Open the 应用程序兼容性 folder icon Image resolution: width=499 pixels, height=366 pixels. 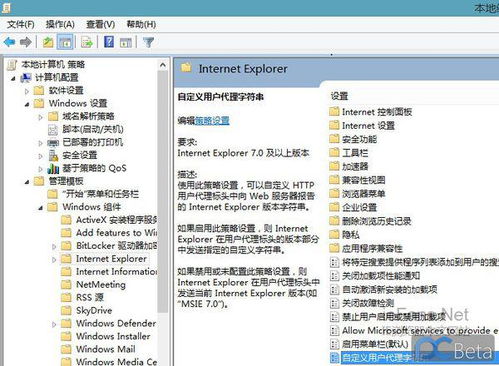tap(334, 248)
